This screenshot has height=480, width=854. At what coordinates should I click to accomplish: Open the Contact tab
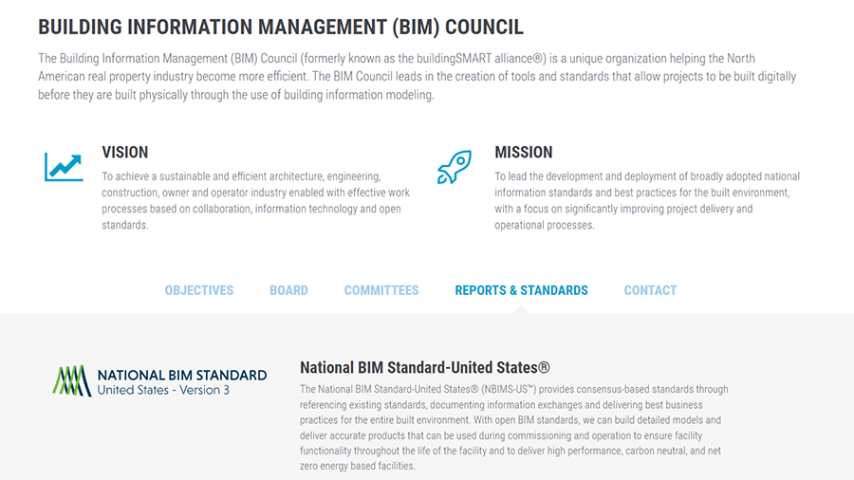[x=650, y=290]
